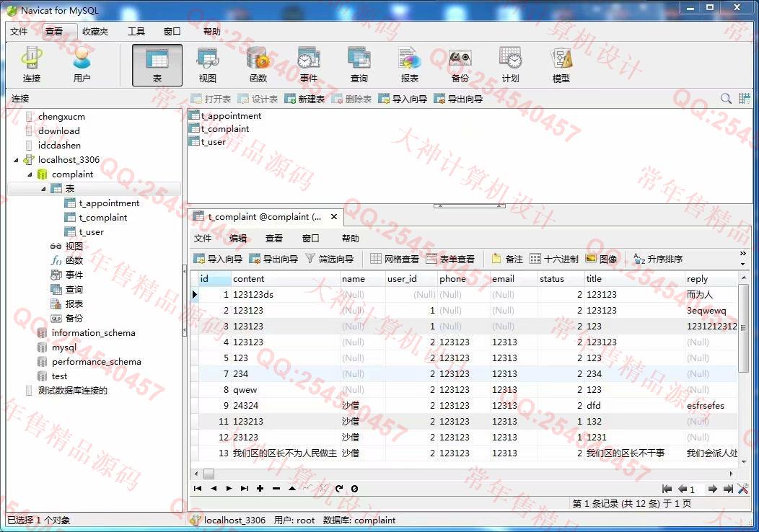759x532 pixels.
Task: Select t_complaint in the object list pane
Action: (x=224, y=128)
